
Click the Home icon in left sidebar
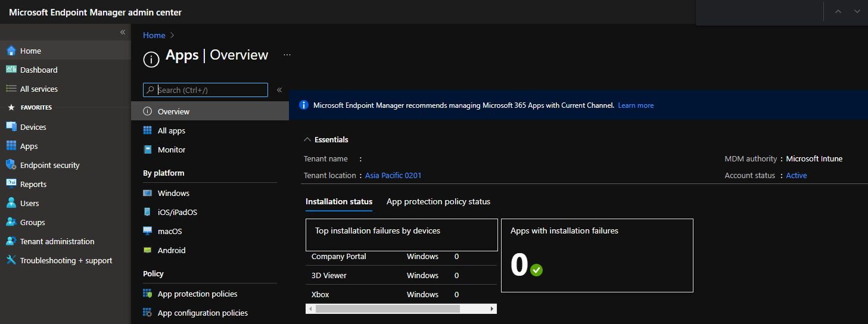click(11, 51)
